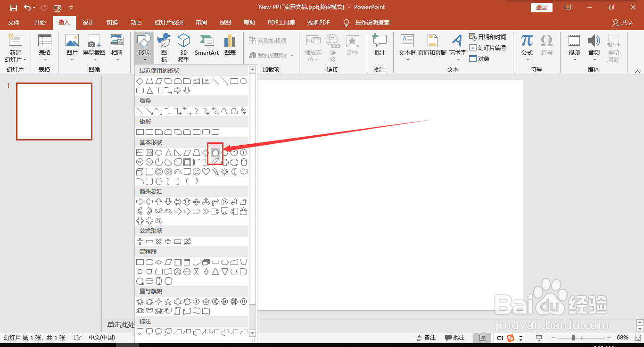The height and width of the screenshot is (347, 644).
Task: Choose the crescent moon shape
Action: click(x=234, y=172)
